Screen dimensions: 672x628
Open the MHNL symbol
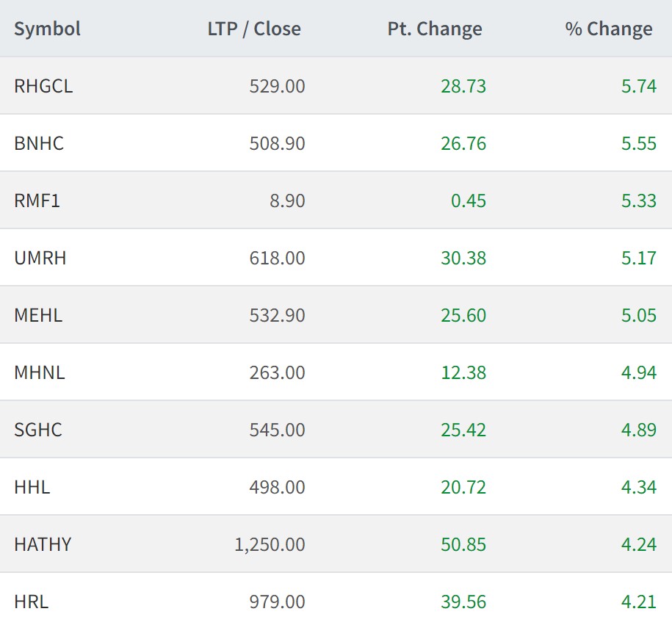(40, 372)
